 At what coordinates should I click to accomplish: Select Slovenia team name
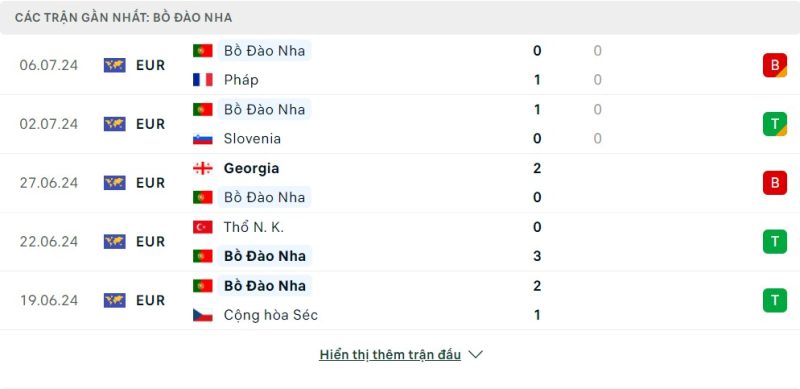(x=252, y=139)
